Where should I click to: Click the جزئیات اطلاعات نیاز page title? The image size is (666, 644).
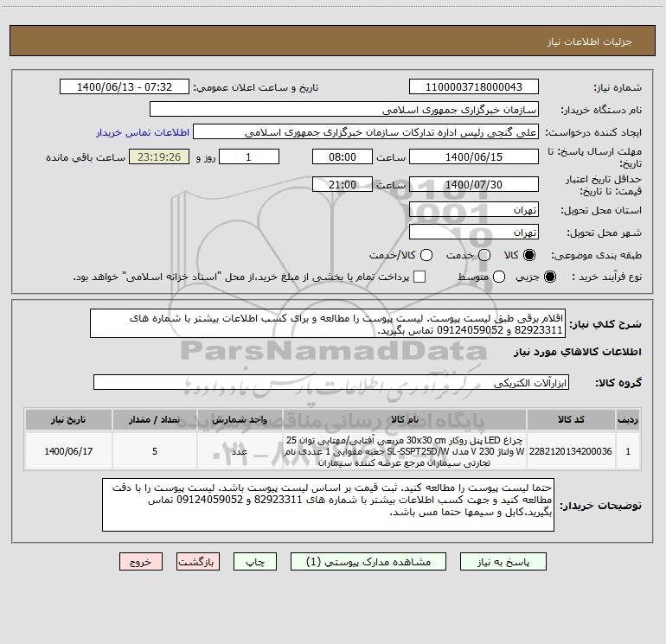point(590,41)
